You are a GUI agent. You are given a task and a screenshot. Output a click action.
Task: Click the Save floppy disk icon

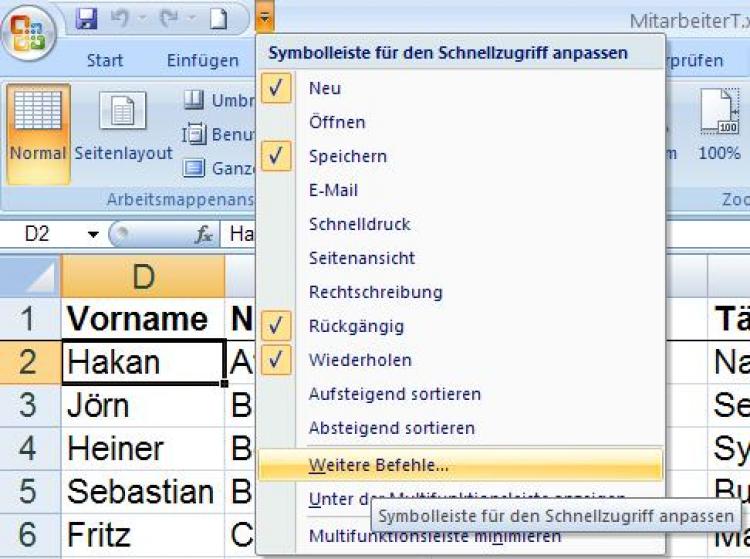pos(86,19)
